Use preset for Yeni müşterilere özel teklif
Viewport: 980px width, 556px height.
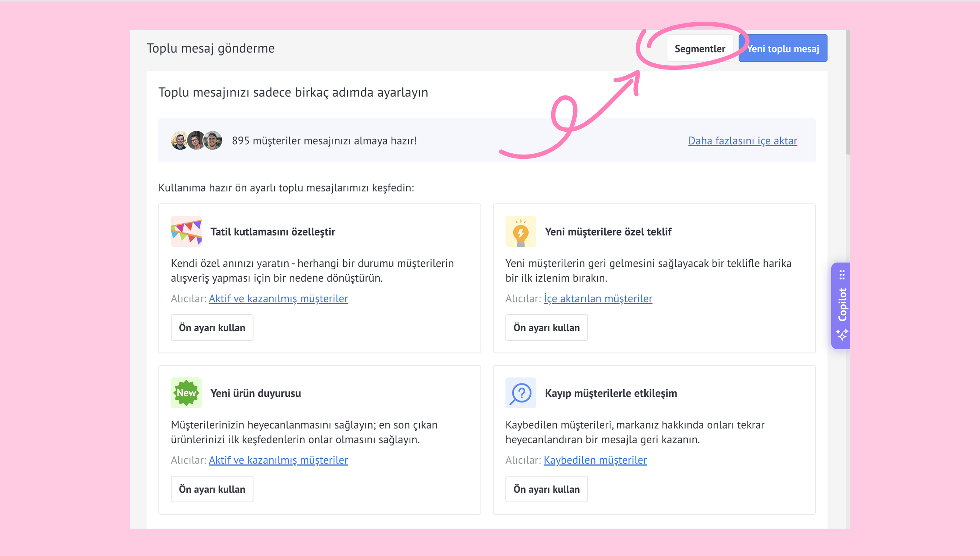pos(546,328)
